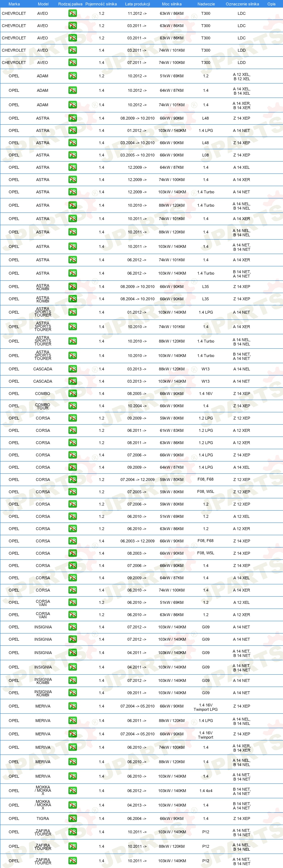Click A 14 XEL, B 14 XEL engine code cell
Viewport: 283px width, 868px height.
242,91
